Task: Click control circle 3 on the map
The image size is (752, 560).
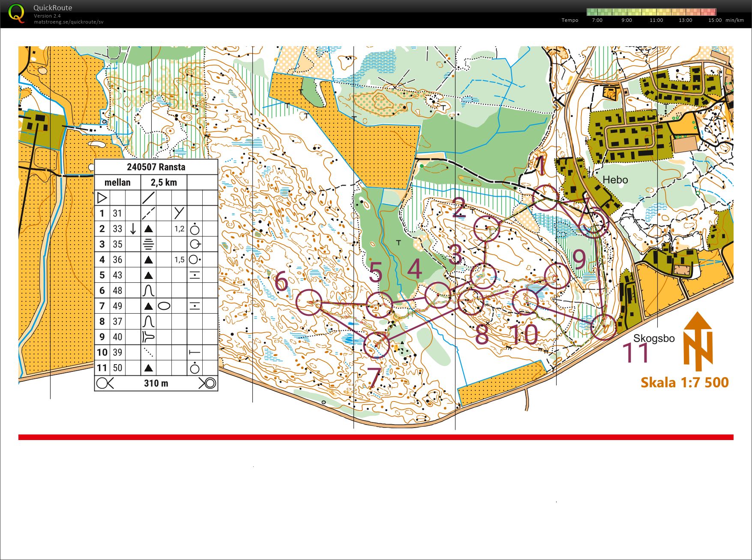Action: [x=483, y=276]
